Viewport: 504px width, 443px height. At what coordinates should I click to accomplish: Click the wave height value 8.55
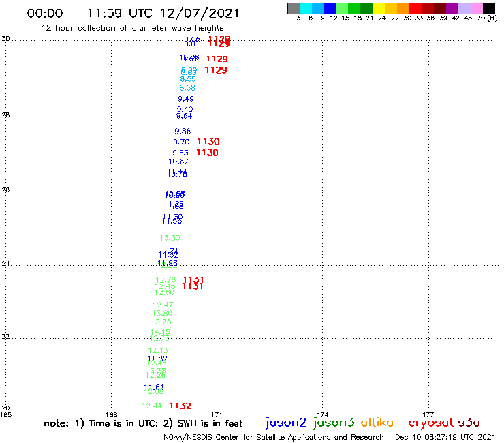[188, 79]
